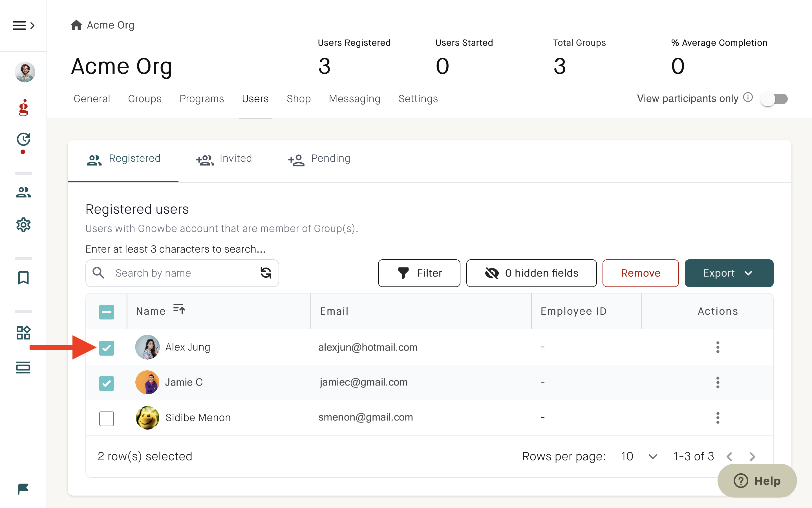Select email smenon@gmail.com
The height and width of the screenshot is (508, 812).
pos(365,417)
